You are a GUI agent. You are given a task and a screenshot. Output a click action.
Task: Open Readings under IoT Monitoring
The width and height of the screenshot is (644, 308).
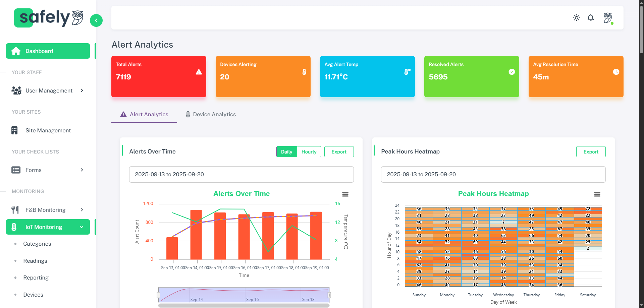click(35, 261)
